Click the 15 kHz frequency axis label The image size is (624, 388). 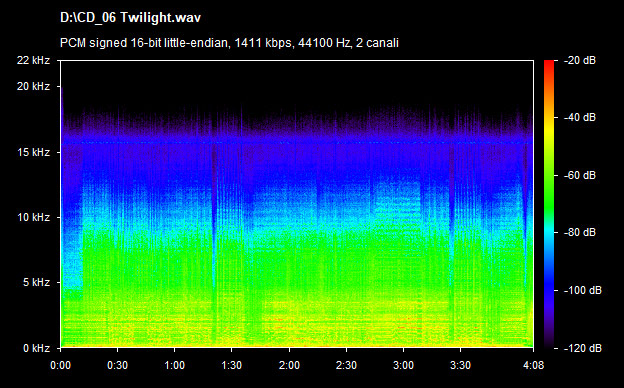click(x=33, y=152)
